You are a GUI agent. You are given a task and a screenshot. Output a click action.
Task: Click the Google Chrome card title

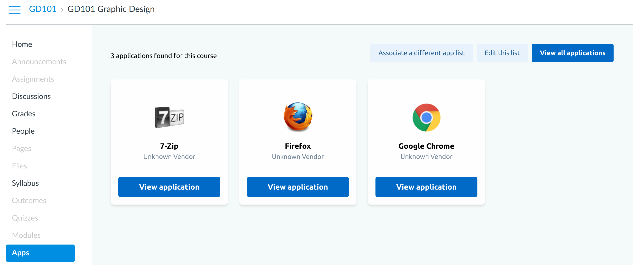[426, 146]
